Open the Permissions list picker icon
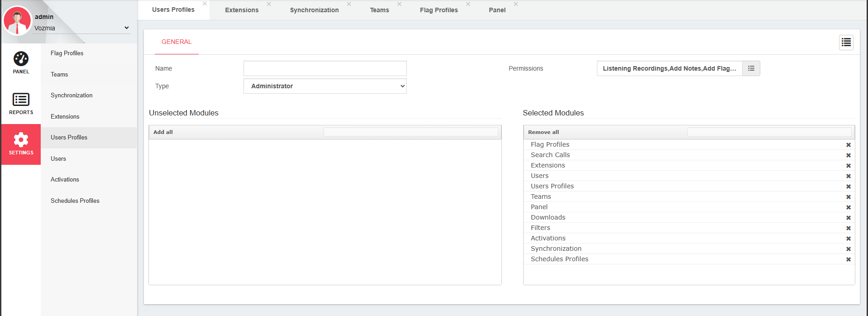This screenshot has height=316, width=868. pyautogui.click(x=751, y=68)
